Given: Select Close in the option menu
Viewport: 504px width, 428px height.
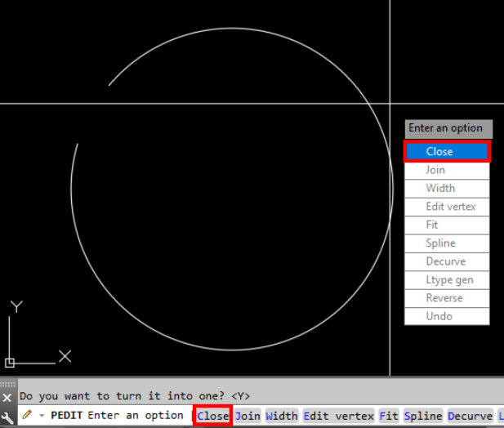Looking at the screenshot, I should click(447, 151).
